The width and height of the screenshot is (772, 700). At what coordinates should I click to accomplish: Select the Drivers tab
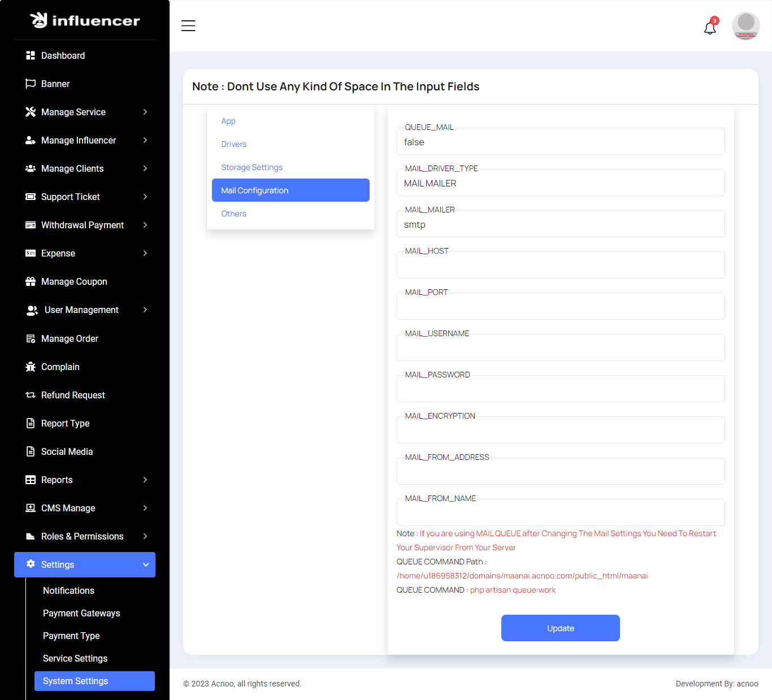coord(234,144)
